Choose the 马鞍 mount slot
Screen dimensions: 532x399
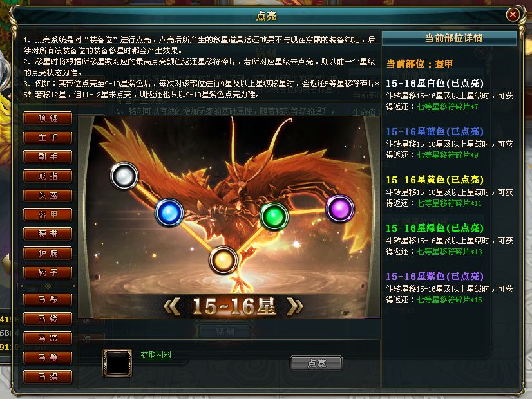click(48, 299)
